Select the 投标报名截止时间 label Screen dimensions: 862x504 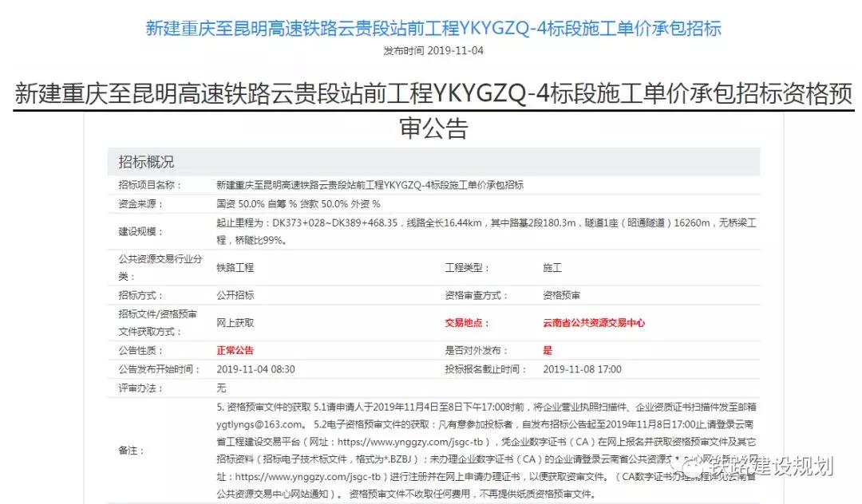(x=485, y=369)
